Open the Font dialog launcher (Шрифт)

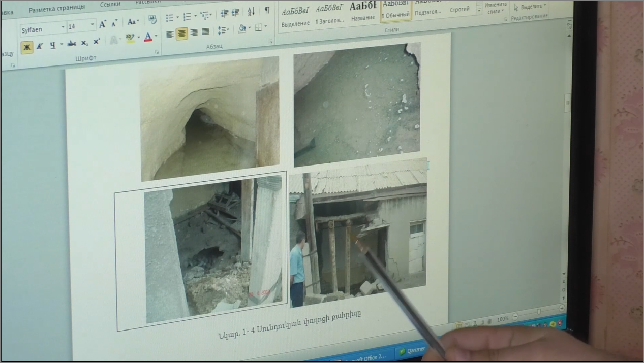[x=157, y=52]
